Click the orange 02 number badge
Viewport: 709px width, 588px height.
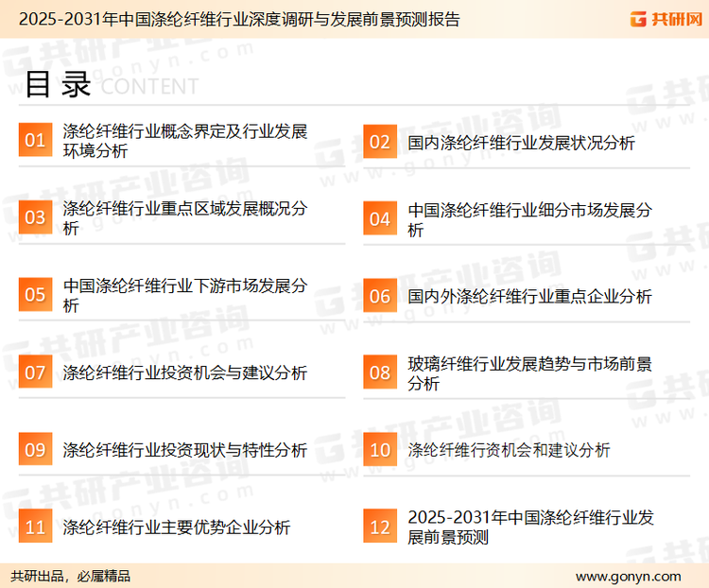pos(380,142)
